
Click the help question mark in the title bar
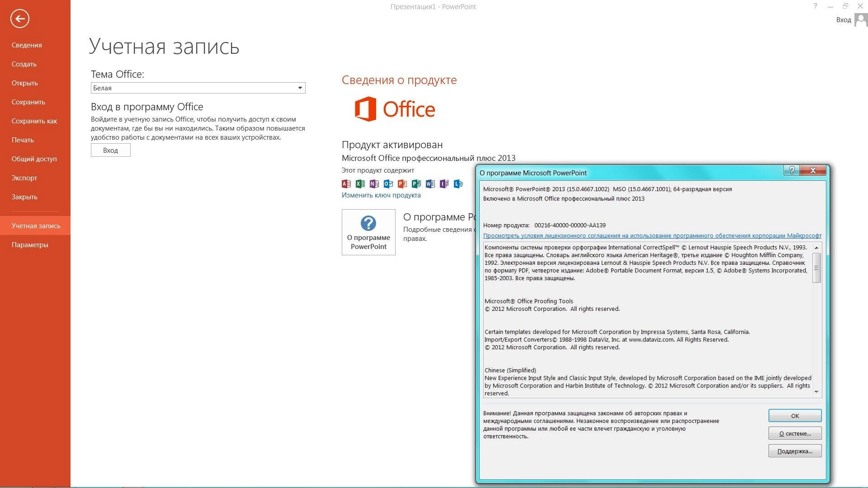point(815,6)
